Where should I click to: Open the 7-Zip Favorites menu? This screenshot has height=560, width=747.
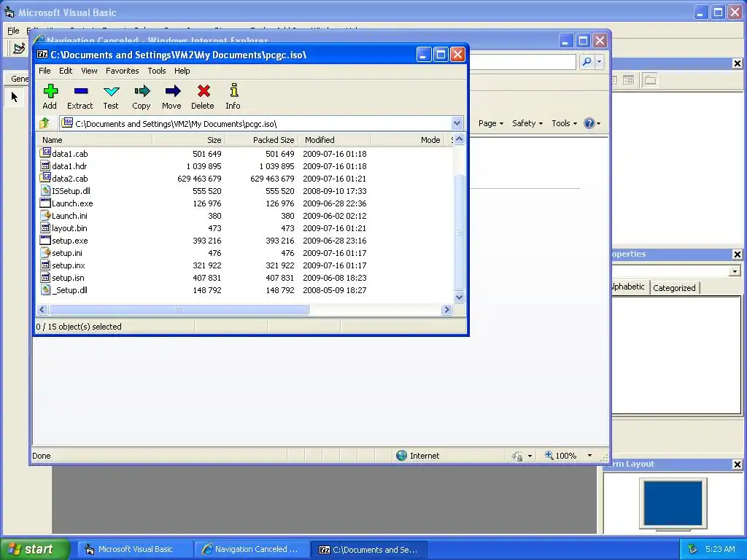pos(123,71)
